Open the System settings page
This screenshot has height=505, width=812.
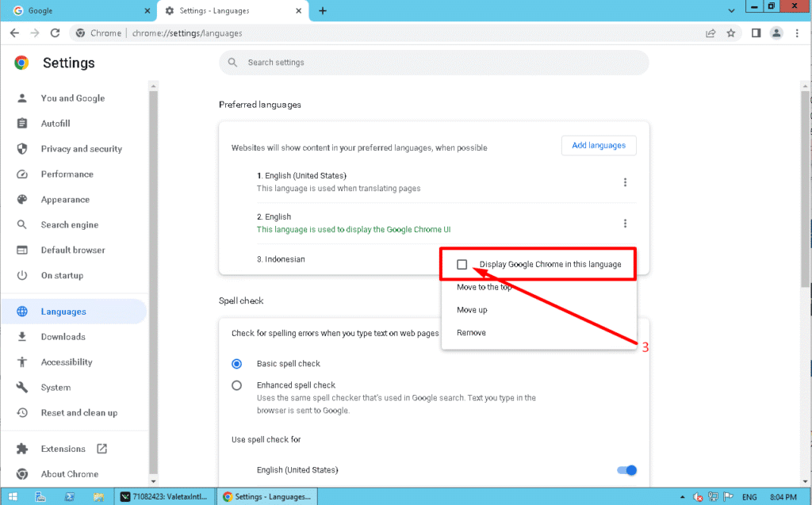point(56,388)
